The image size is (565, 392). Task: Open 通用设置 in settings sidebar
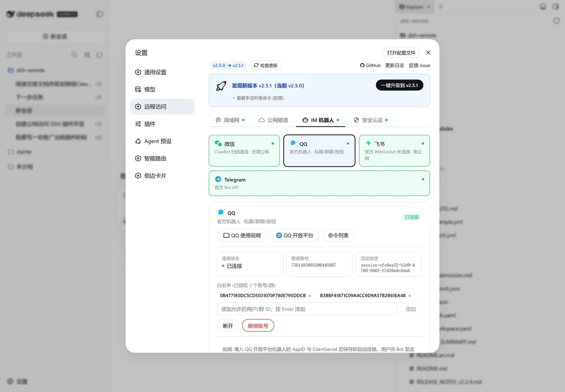pyautogui.click(x=162, y=72)
